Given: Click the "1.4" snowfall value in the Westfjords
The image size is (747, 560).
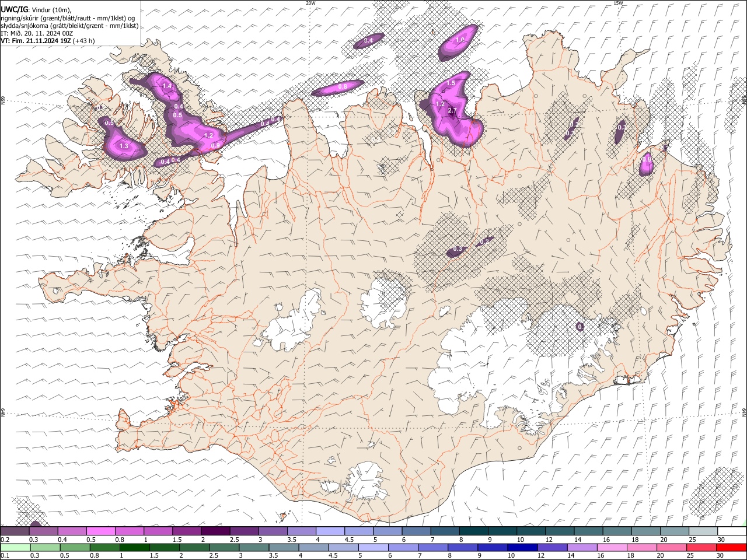Looking at the screenshot, I should tap(167, 86).
